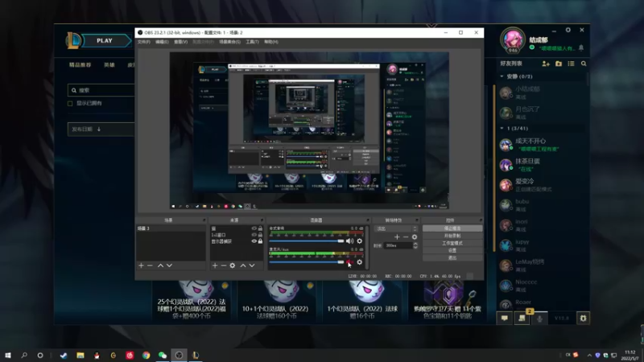The image size is (644, 362).
Task: Open friends list view options icon
Action: 571,64
